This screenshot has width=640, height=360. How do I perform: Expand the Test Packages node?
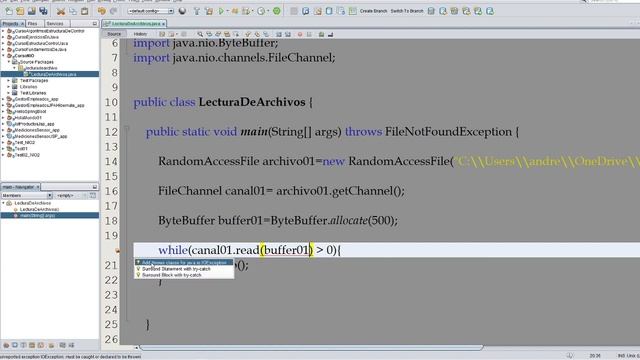click(x=9, y=80)
